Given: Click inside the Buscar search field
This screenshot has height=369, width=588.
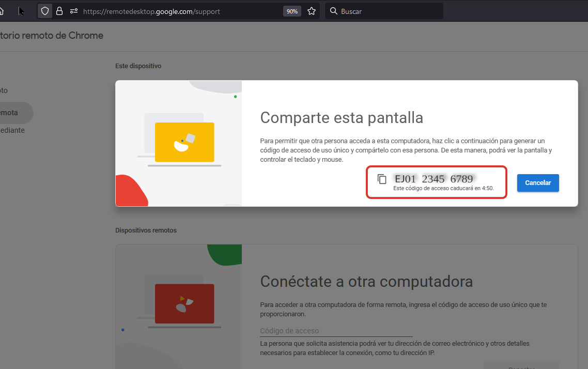Looking at the screenshot, I should (388, 11).
